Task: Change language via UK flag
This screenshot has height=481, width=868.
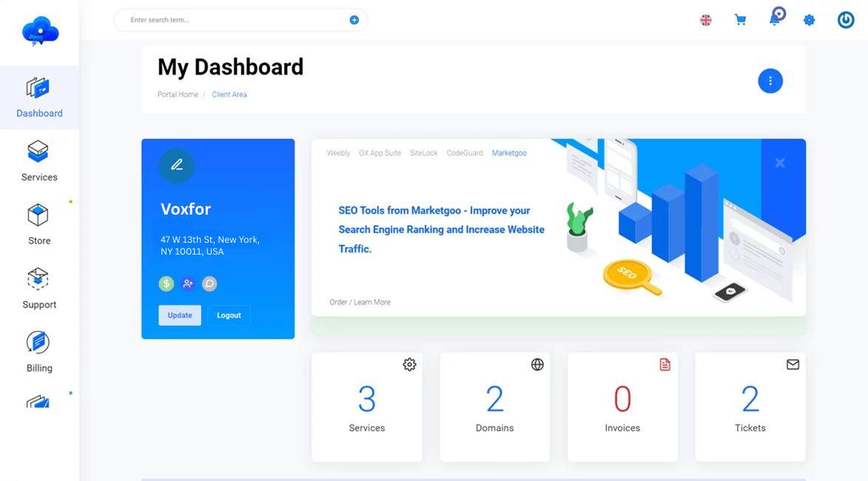Action: [x=706, y=21]
